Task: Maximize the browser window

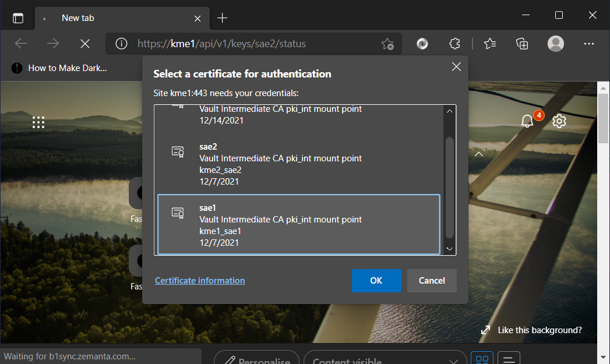Action: point(559,15)
